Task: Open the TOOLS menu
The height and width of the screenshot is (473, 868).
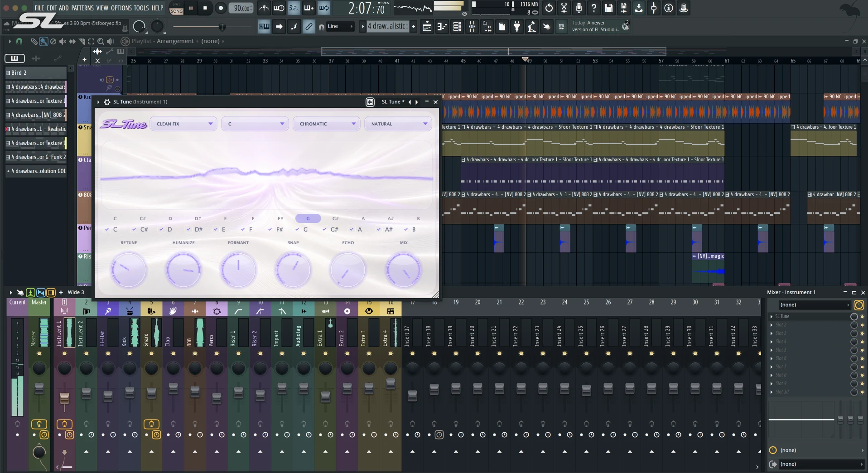Action: click(141, 8)
